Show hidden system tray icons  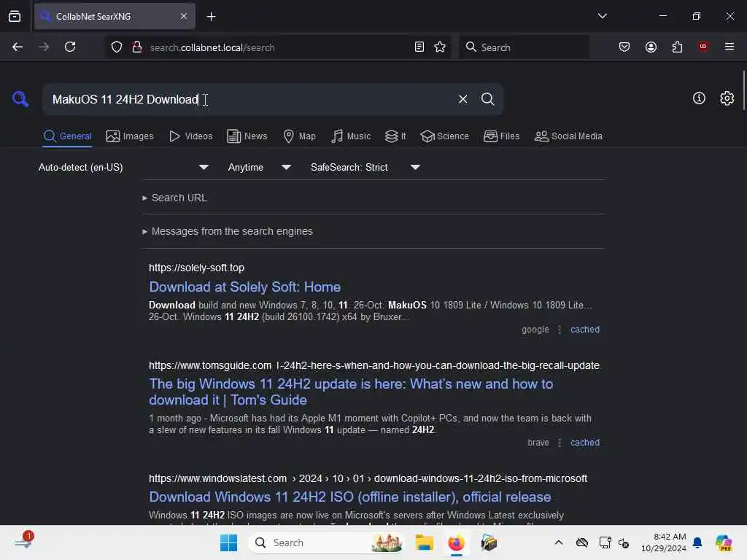click(559, 542)
